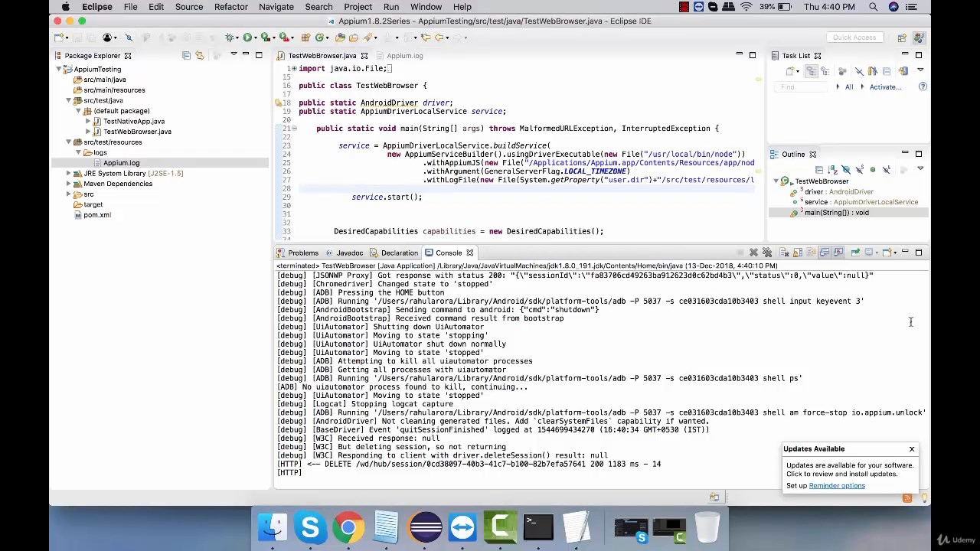Click the Categorized view icon in Task List

pos(812,71)
